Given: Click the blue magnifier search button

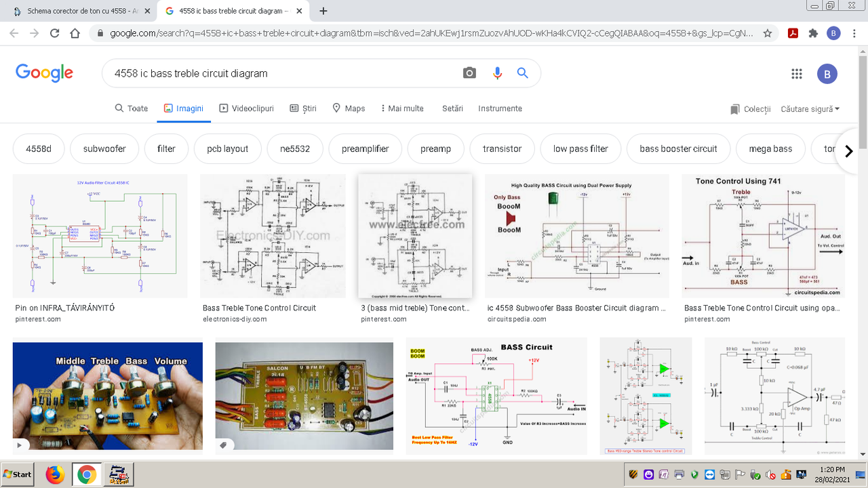Looking at the screenshot, I should [523, 73].
